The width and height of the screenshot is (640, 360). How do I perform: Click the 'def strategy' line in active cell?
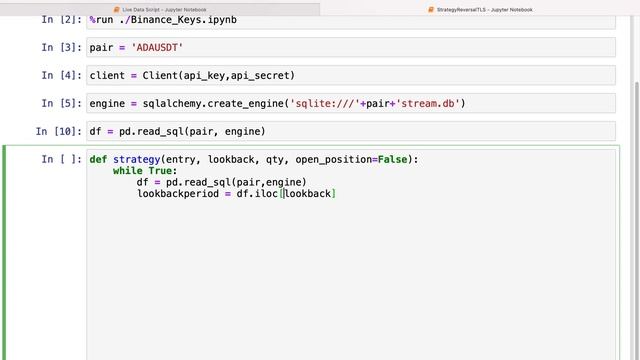tap(254, 159)
